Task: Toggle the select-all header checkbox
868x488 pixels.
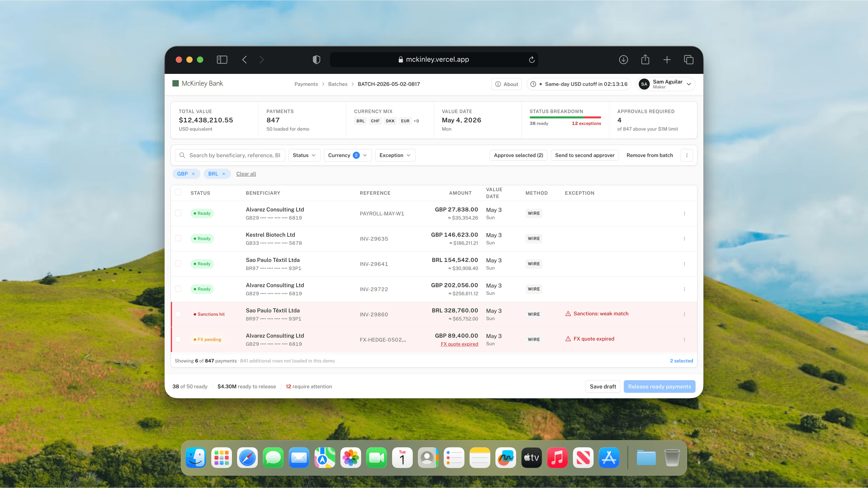Action: [x=178, y=192]
